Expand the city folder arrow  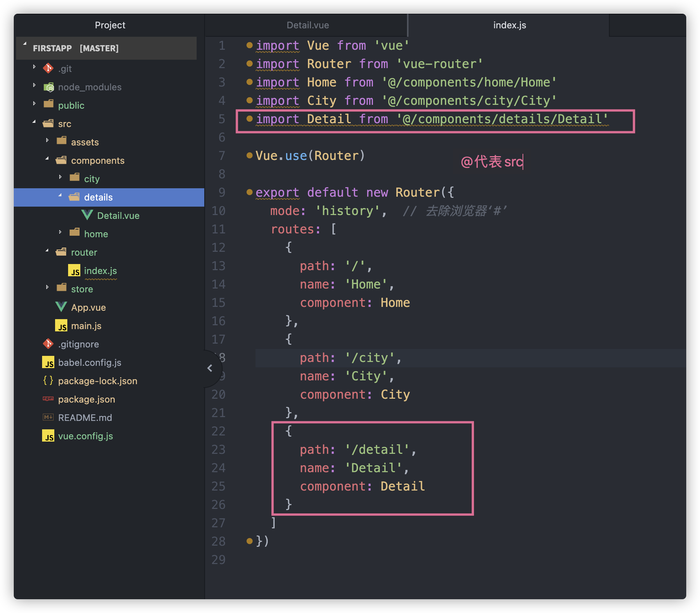click(x=60, y=177)
